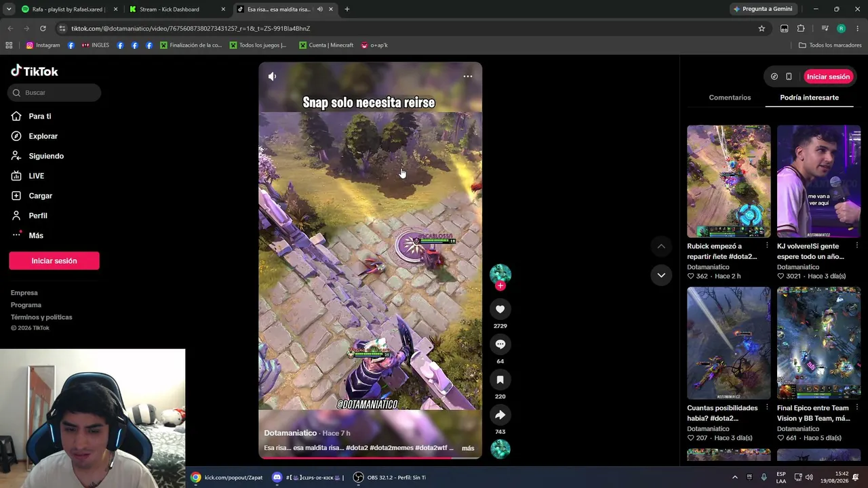Click the top-right Iniciar sesión button
The width and height of the screenshot is (868, 488).
pos(828,77)
